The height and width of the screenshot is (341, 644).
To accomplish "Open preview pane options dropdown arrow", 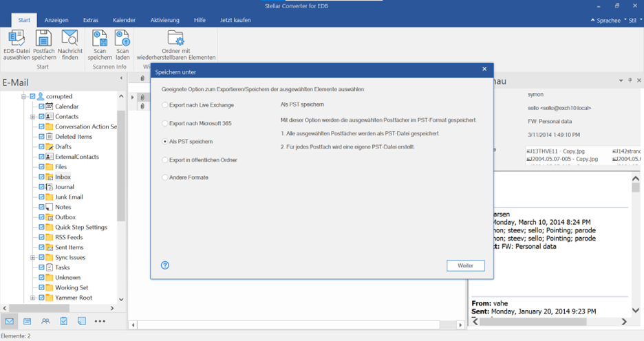I will (x=621, y=80).
